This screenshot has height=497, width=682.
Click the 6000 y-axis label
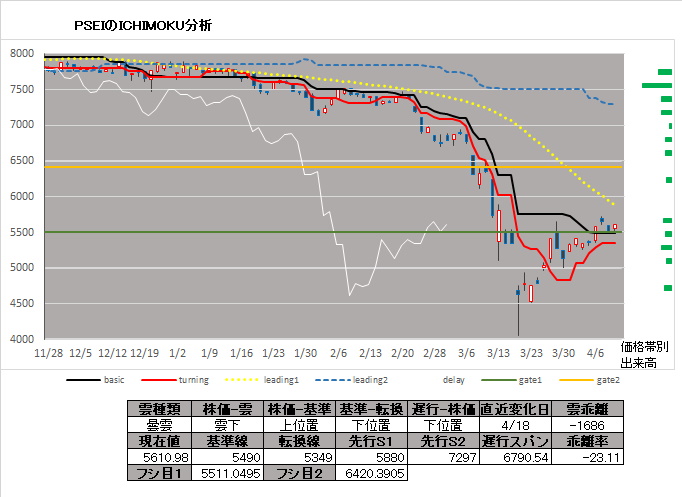(x=22, y=197)
